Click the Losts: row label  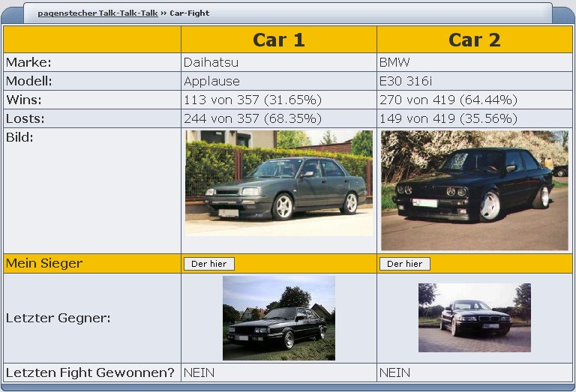pos(25,118)
